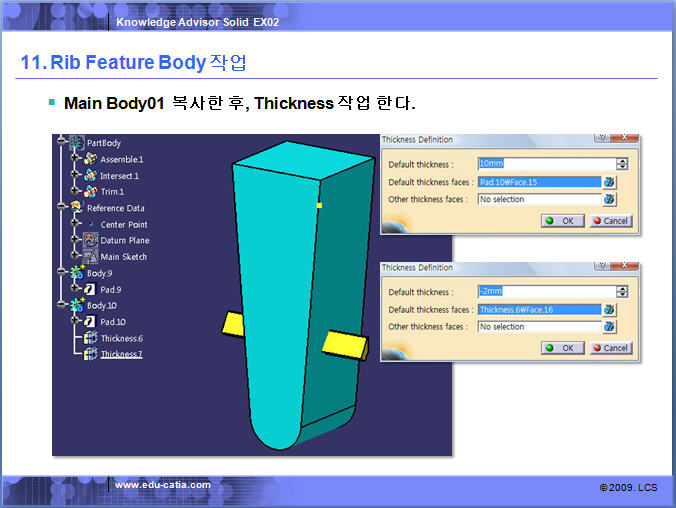Collapse the PartBody tree node
Image resolution: width=676 pixels, height=508 pixels.
point(62,143)
